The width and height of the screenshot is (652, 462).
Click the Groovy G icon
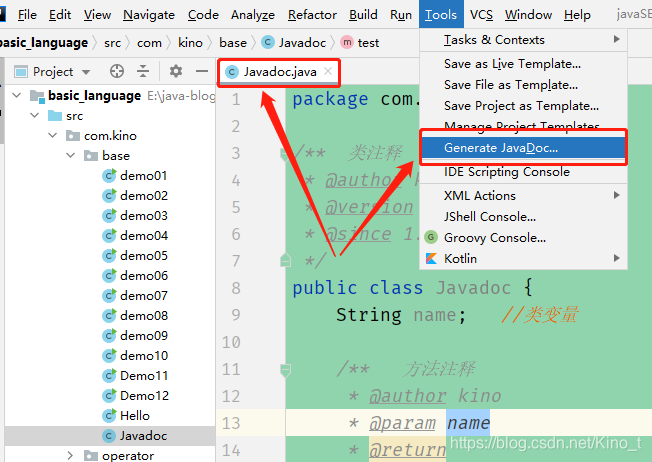(x=431, y=237)
